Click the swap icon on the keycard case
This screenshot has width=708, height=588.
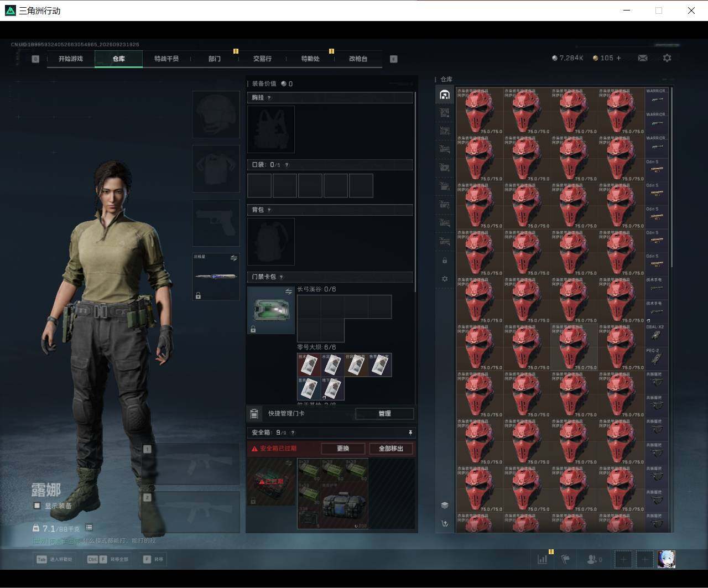click(x=288, y=292)
